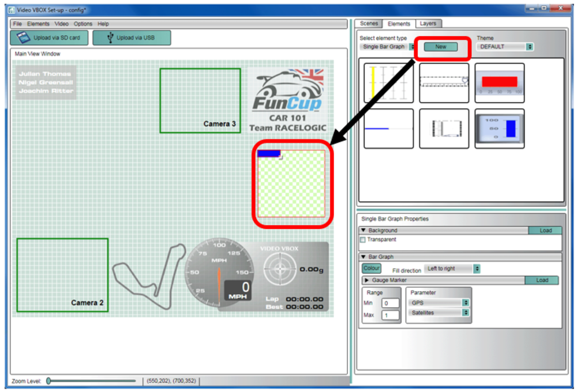Image resolution: width=577 pixels, height=392 pixels.
Task: Click the Range Max input field
Action: pos(391,315)
